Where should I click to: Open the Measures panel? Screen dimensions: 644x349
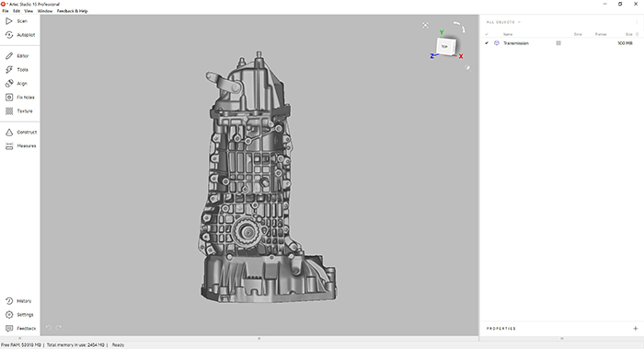(20, 145)
